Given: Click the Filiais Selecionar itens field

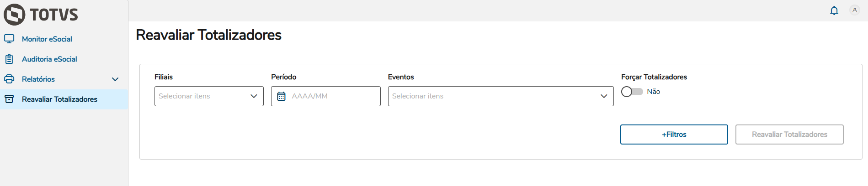Looking at the screenshot, I should point(201,96).
